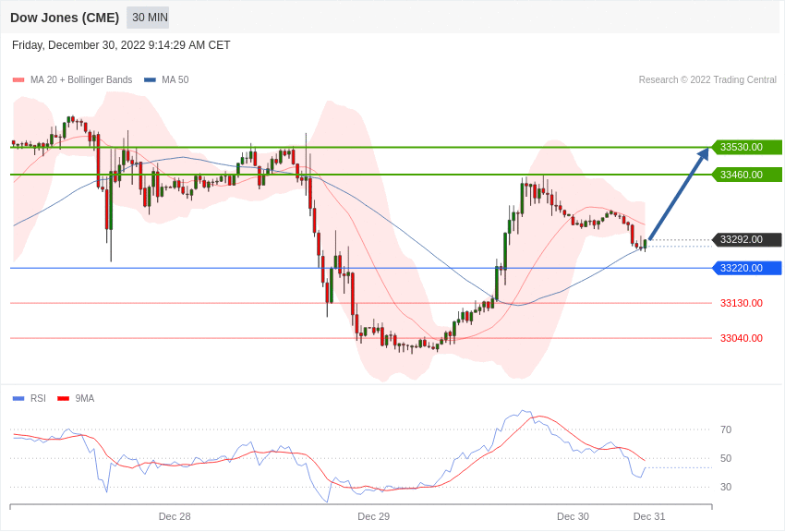Click the 33220.00 pivot price label

click(746, 268)
